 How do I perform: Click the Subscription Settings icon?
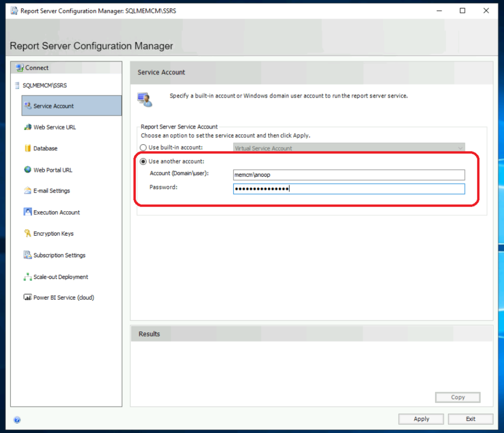[x=28, y=255]
